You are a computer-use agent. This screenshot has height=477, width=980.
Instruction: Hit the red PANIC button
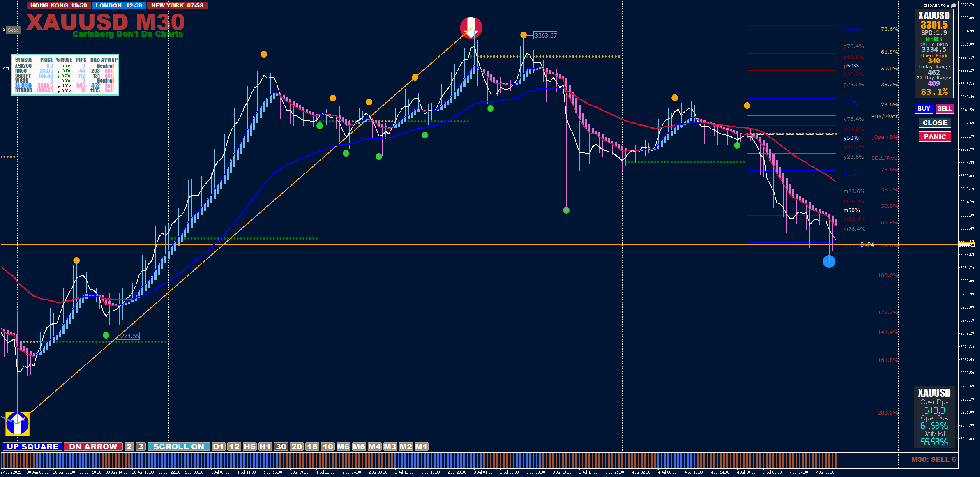click(x=935, y=137)
